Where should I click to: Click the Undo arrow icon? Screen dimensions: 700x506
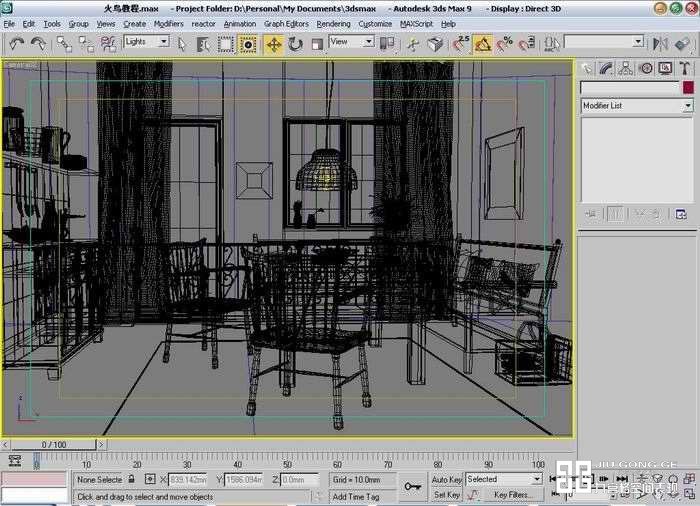coord(17,44)
